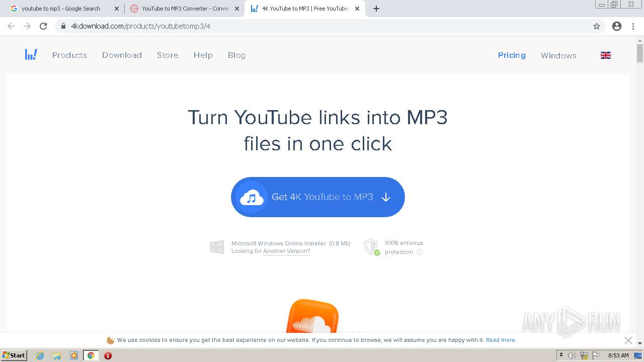Click the download arrow icon on button

(x=386, y=197)
